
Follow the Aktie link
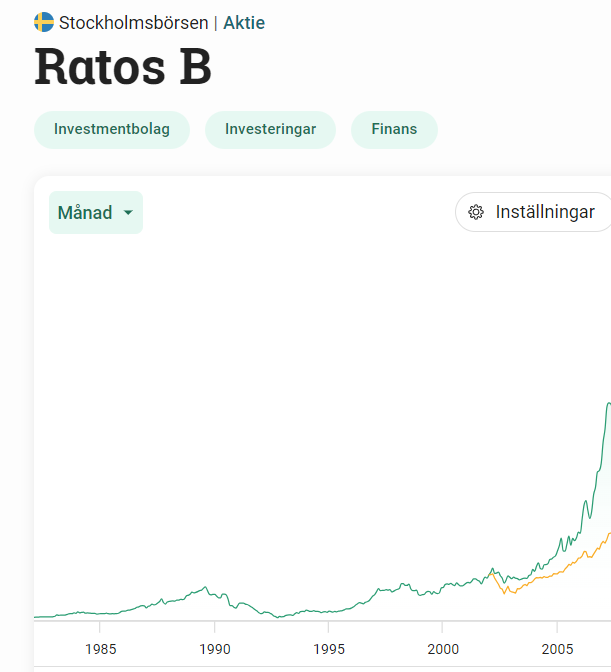tap(244, 22)
